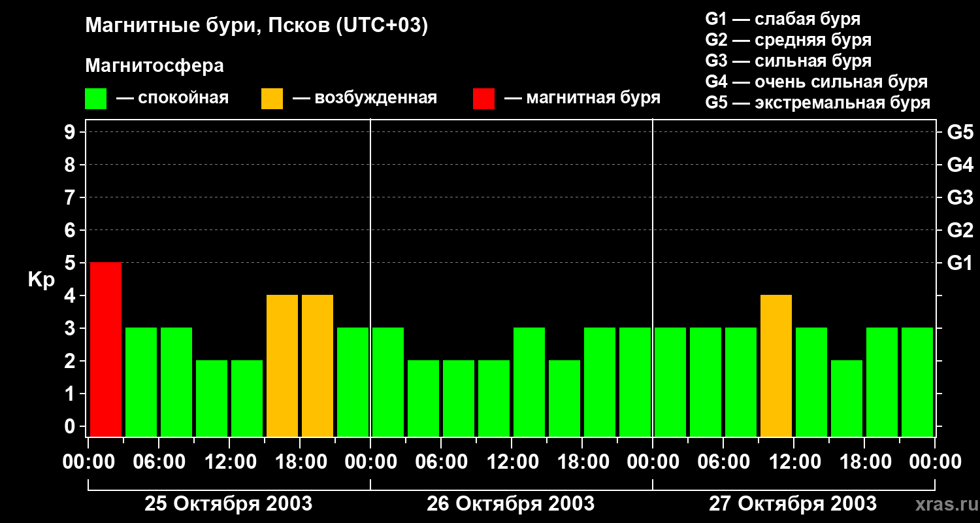This screenshot has width=980, height=523.
Task: Click the 15:00–18:00 green bar on 27 October
Action: pos(847,399)
